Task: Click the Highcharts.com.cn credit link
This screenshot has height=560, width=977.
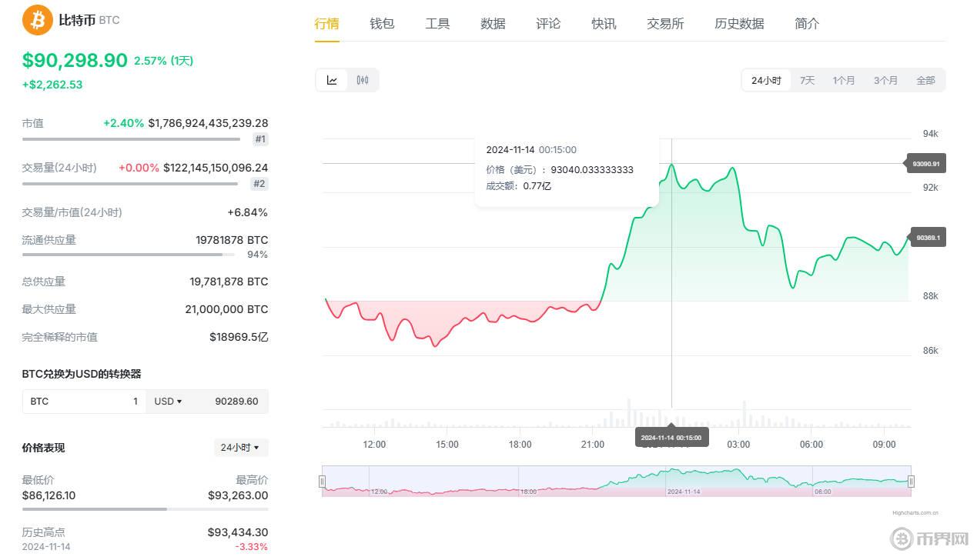Action: pyautogui.click(x=915, y=512)
